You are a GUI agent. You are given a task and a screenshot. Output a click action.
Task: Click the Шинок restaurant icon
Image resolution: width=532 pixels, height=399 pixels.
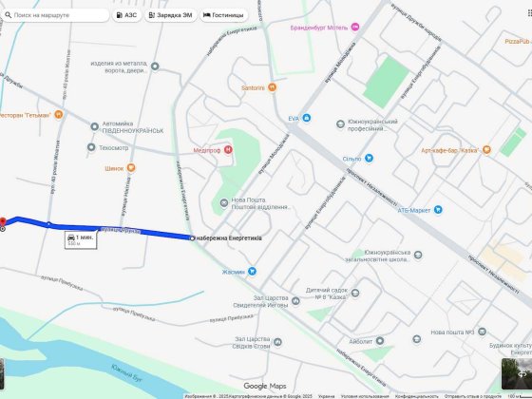pos(131,168)
